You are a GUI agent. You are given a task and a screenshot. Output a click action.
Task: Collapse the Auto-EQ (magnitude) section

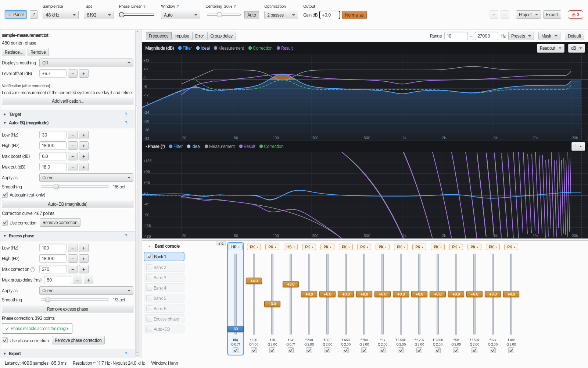[x=5, y=123]
